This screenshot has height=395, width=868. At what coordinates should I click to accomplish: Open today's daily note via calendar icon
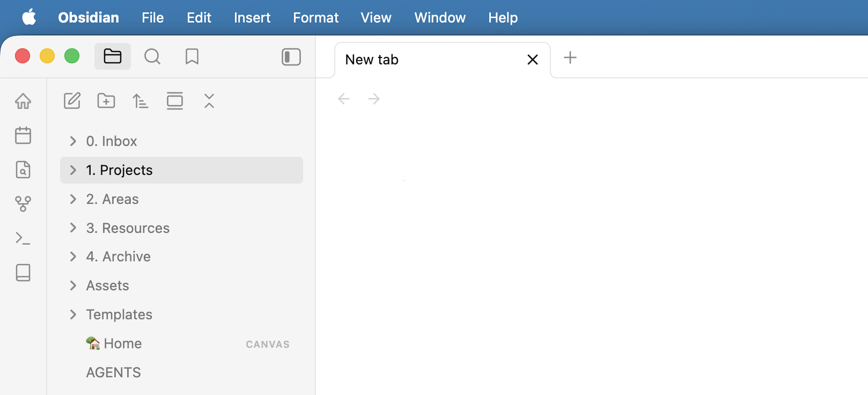click(23, 135)
